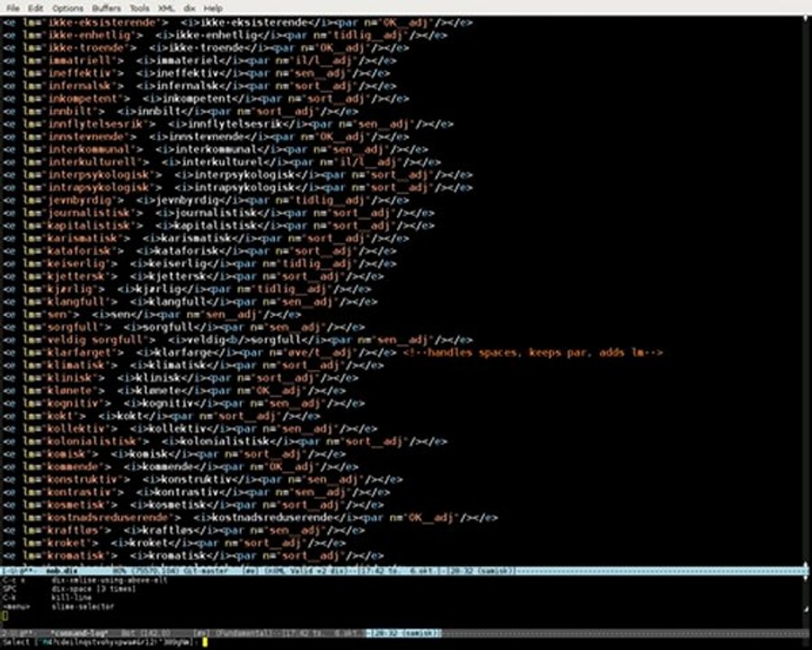Open the Tools menu

click(139, 8)
